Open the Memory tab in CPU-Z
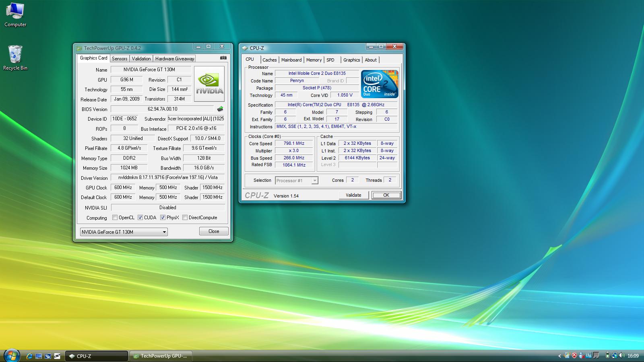The image size is (644, 362). (x=314, y=60)
